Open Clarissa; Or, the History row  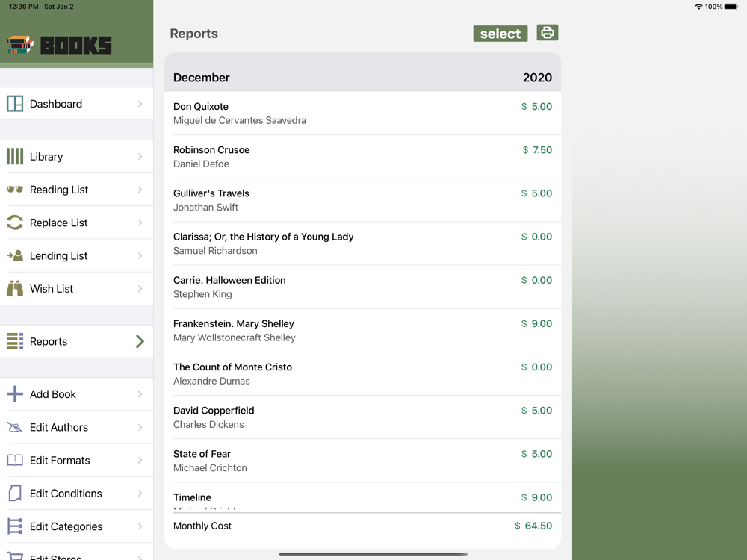(x=362, y=243)
